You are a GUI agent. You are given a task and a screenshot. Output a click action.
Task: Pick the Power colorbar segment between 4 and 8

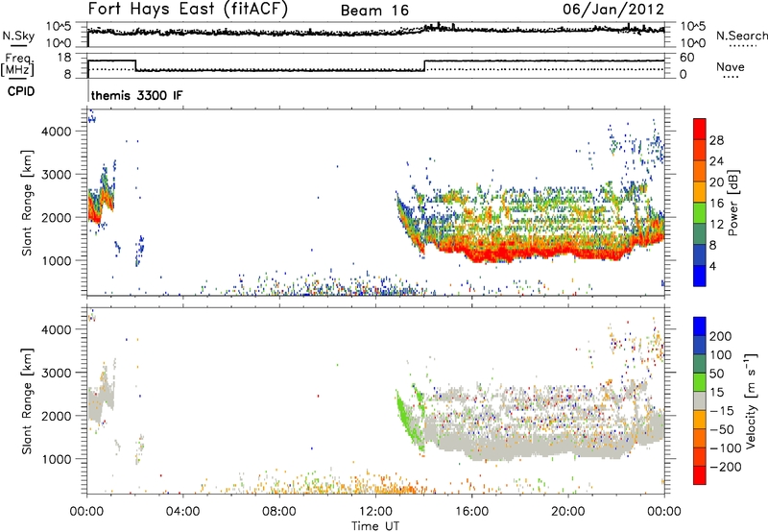(700, 254)
